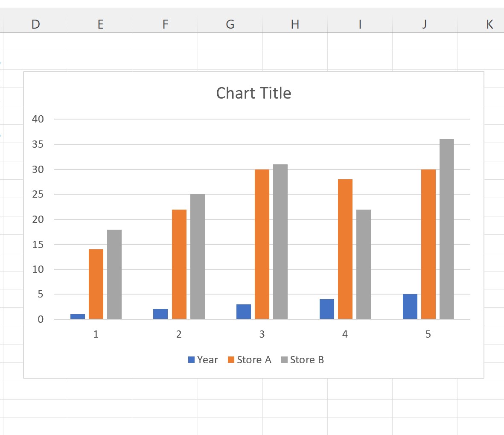
Task: Select column header K
Action: pyautogui.click(x=489, y=24)
